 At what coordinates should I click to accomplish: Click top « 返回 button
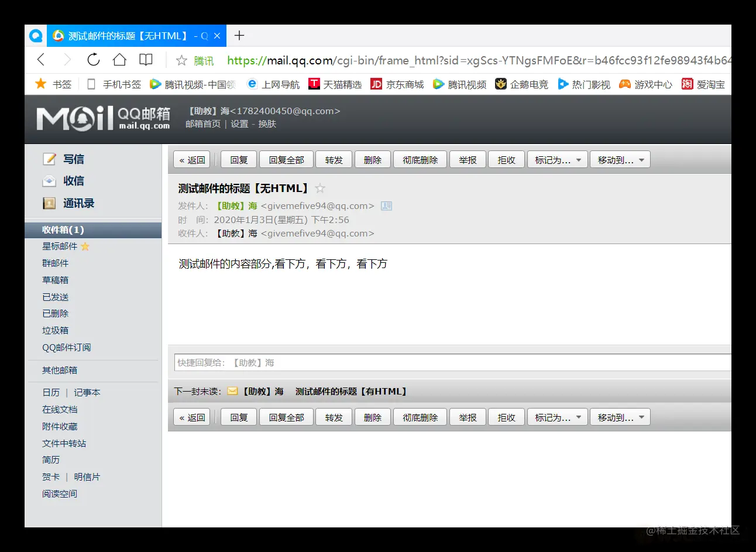click(192, 160)
